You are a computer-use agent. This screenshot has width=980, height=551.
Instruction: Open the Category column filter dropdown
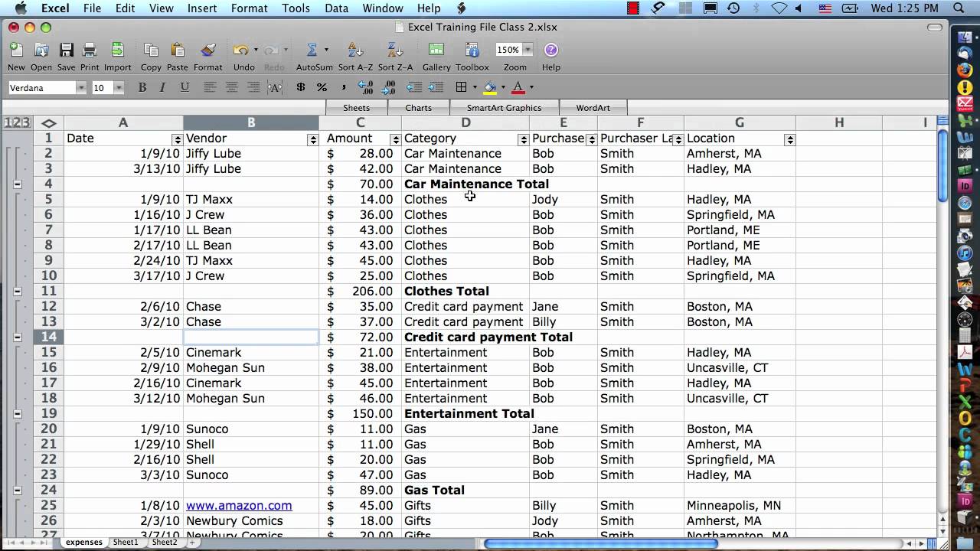(x=524, y=139)
